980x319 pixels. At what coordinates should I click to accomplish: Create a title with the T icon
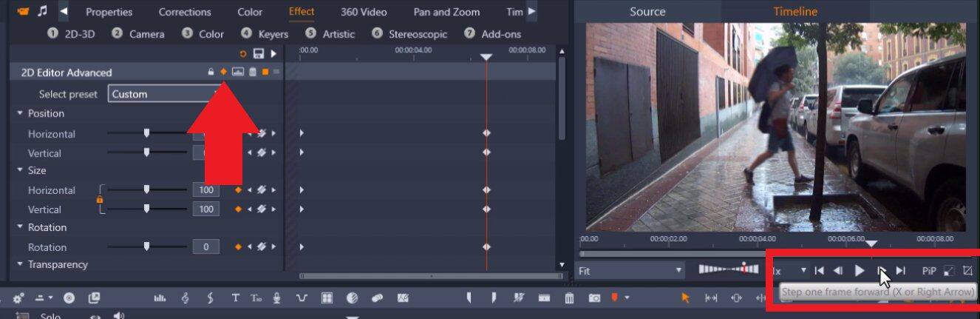235,298
